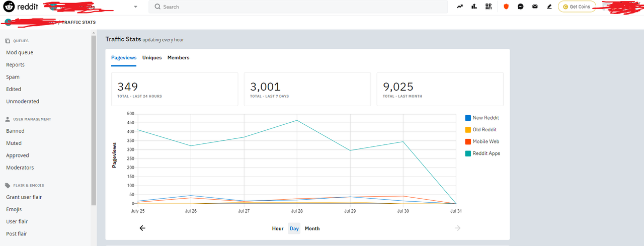The height and width of the screenshot is (246, 644).
Task: Open Grant user flair page
Action: coord(24,197)
